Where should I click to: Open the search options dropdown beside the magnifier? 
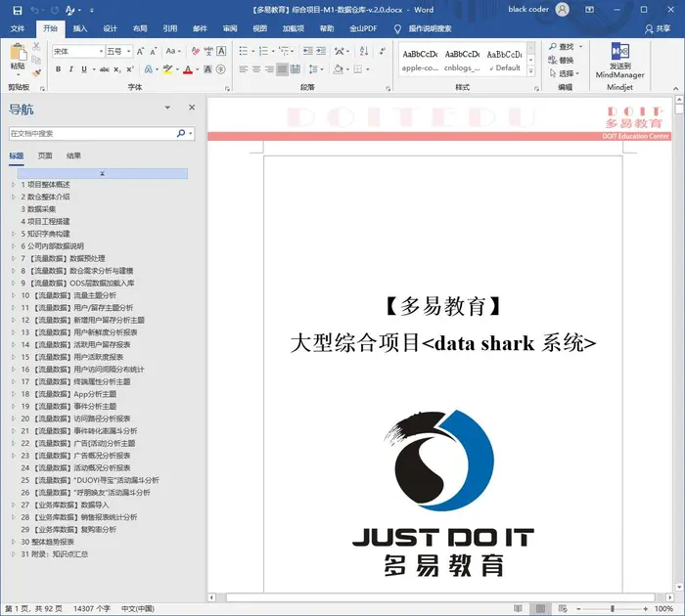pos(191,134)
